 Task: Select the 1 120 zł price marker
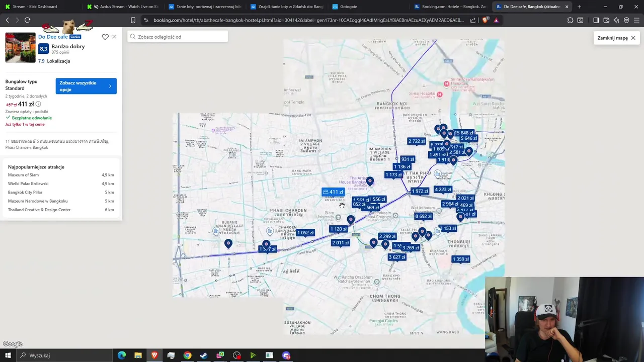[338, 229]
